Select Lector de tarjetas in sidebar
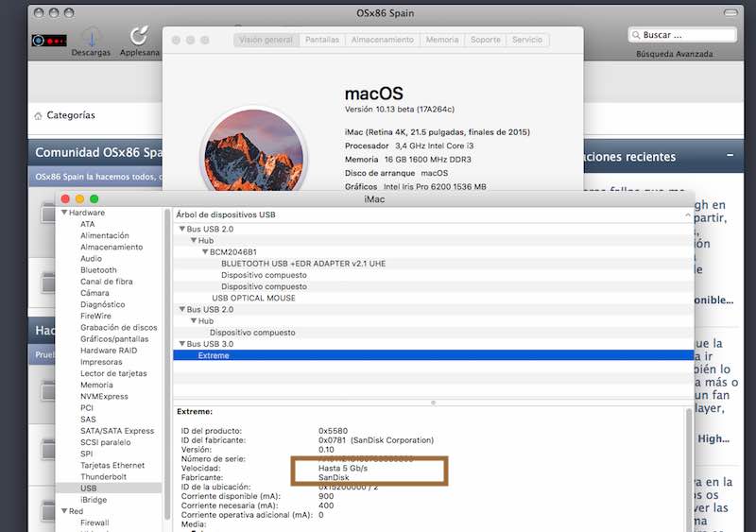 click(x=113, y=373)
